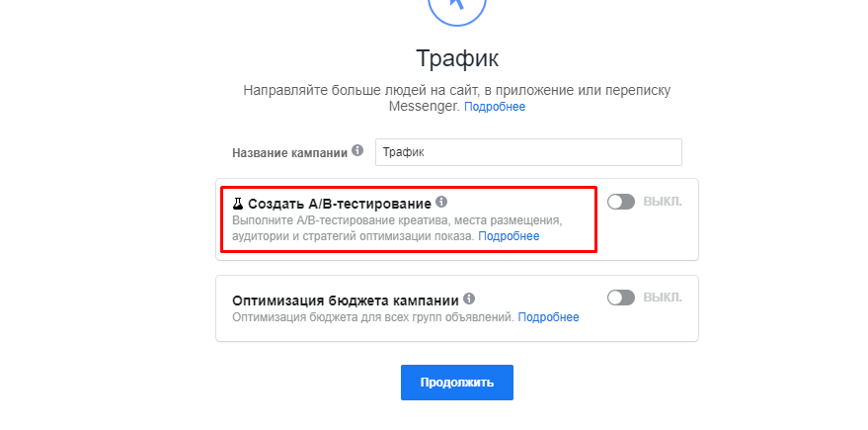This screenshot has width=868, height=430.
Task: Click the flask icon before Создать A/B-тестирование
Action: pos(238,203)
